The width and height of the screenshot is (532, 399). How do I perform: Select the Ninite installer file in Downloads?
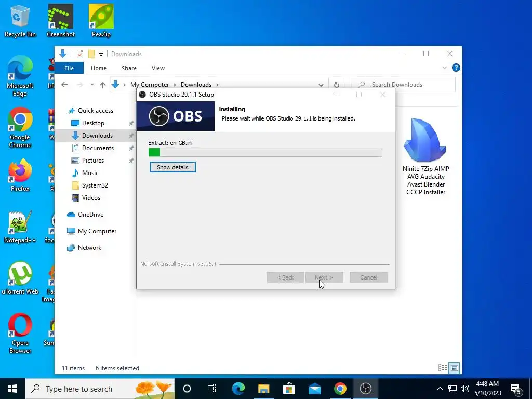click(x=425, y=157)
